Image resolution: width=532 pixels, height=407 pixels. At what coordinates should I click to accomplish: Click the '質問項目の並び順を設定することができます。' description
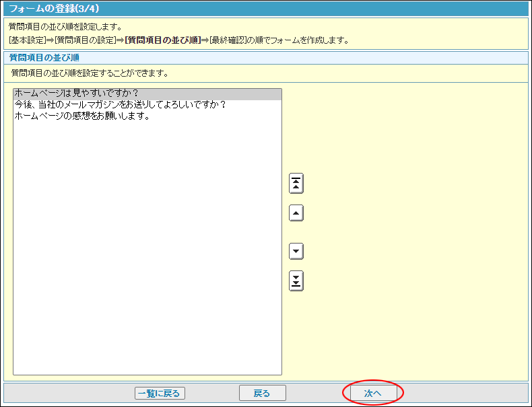[90, 73]
